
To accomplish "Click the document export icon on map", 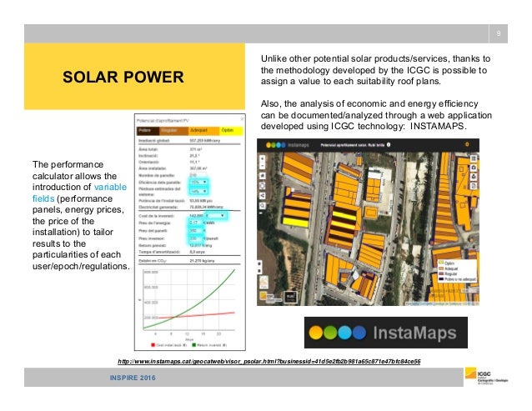I will [474, 186].
